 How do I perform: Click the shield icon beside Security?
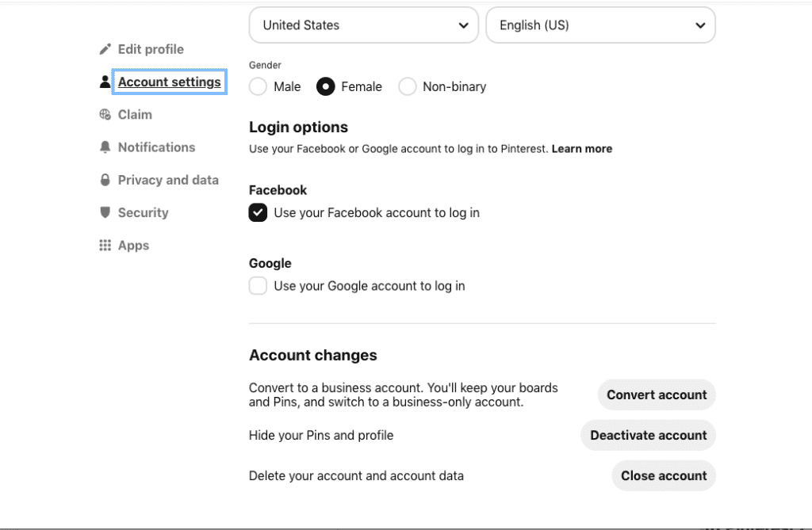pos(105,212)
